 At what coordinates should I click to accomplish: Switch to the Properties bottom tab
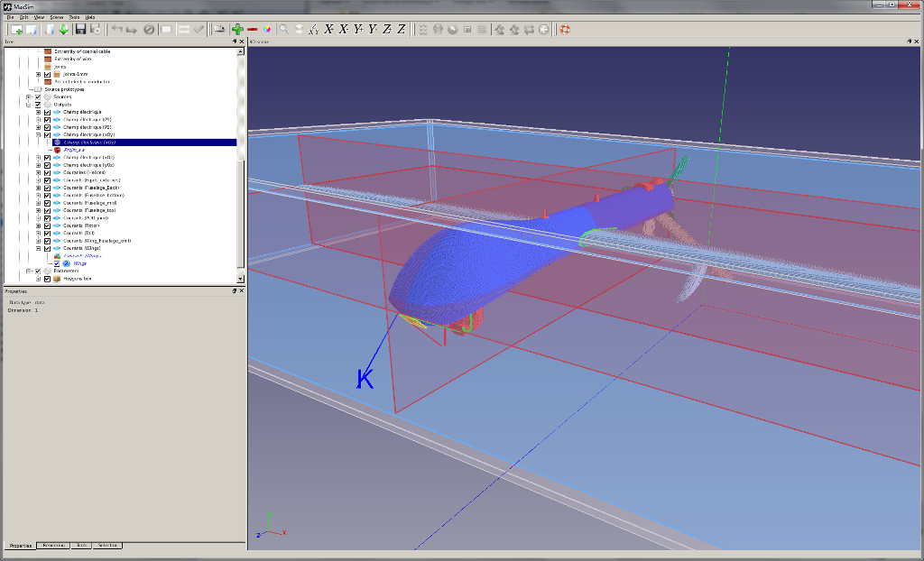pyautogui.click(x=21, y=546)
